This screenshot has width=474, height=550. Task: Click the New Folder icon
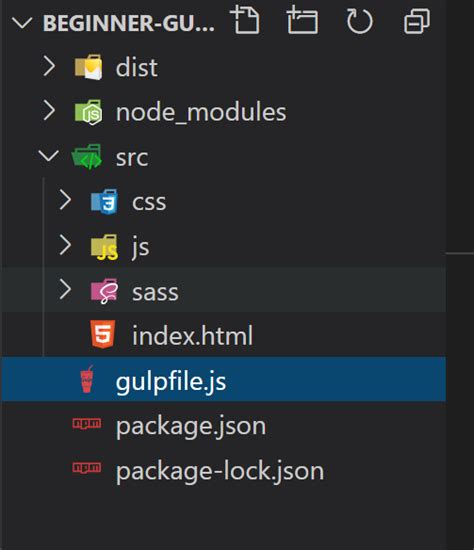click(x=302, y=21)
